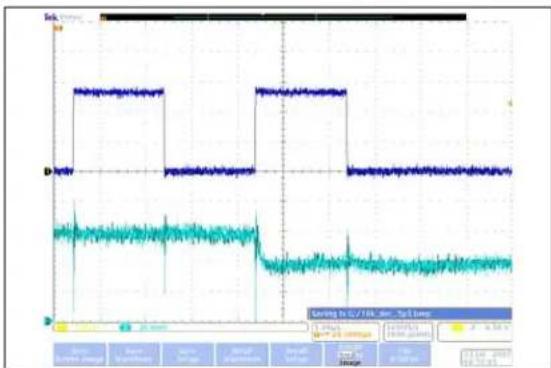The width and height of the screenshot is (551, 368).
Task: Click the trigger source and level readout box
Action: click(474, 331)
